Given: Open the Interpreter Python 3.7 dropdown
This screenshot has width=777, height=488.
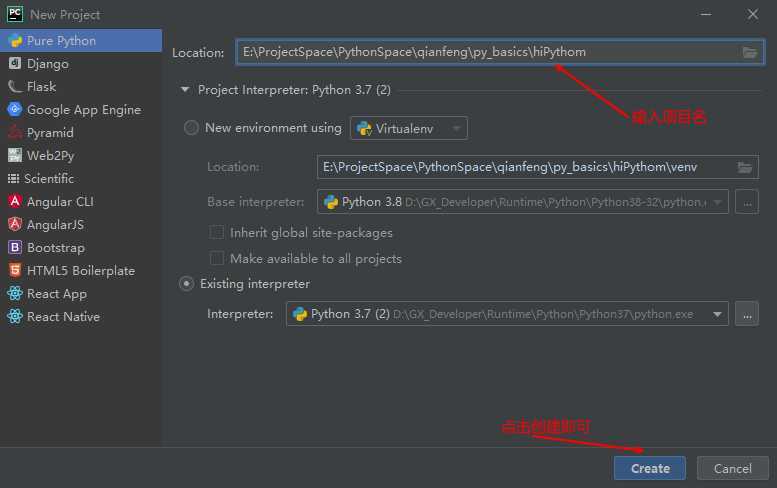Looking at the screenshot, I should pos(507,314).
